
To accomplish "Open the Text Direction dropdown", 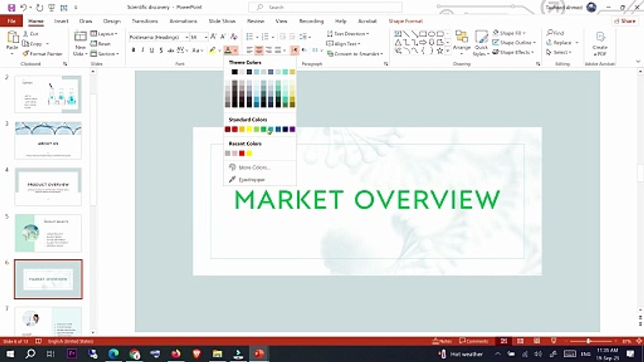I will 348,34.
